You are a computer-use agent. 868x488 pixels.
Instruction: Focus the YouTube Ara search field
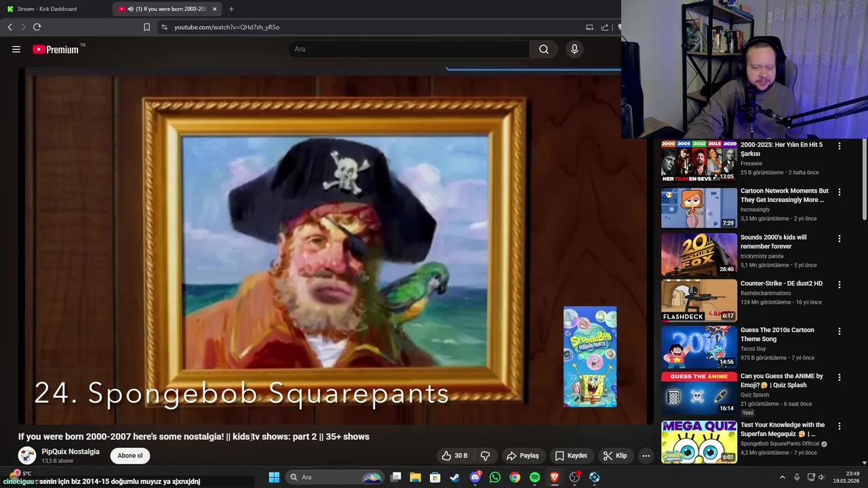coord(410,49)
